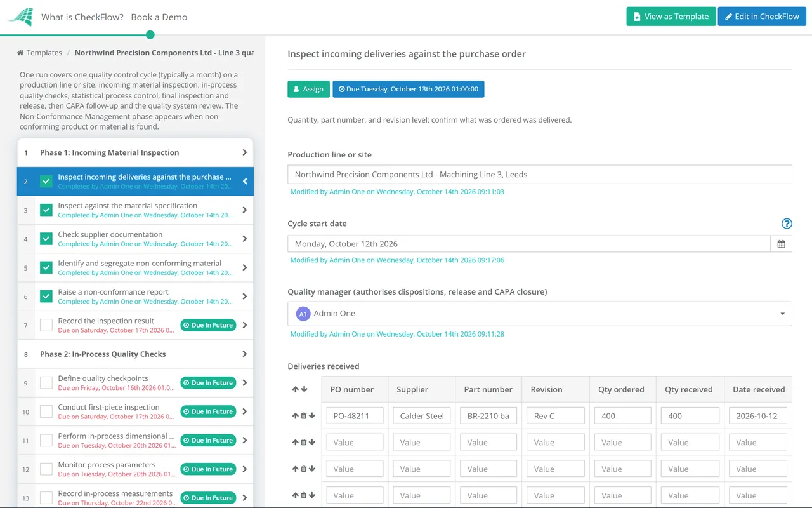Click the Supplier cell containing 'Calder Steel'
The width and height of the screenshot is (812, 508).
422,416
